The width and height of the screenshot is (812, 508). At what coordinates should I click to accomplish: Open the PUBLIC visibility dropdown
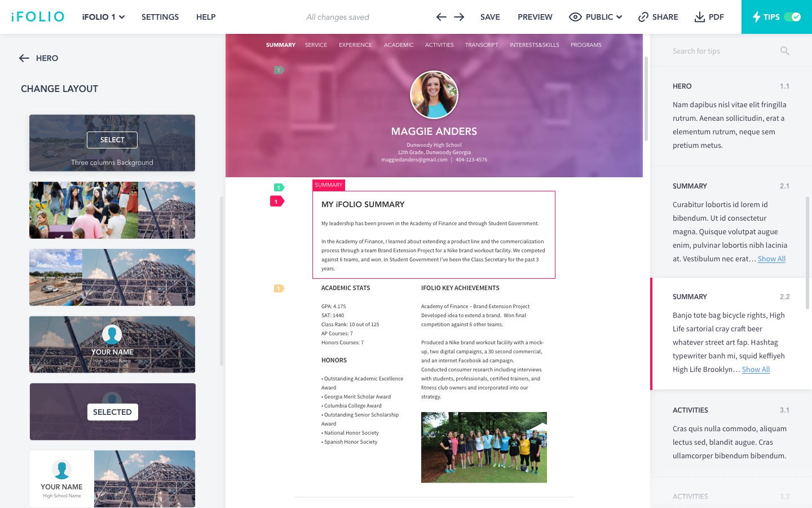point(604,17)
